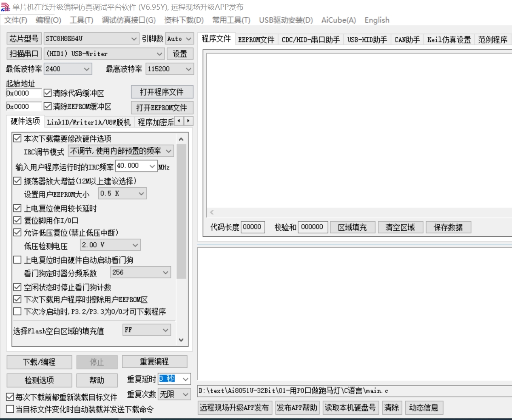Screen dimensions: 512x420
Task: Toggle 振荡器放大增益 checkbox
Action: pos(17,181)
